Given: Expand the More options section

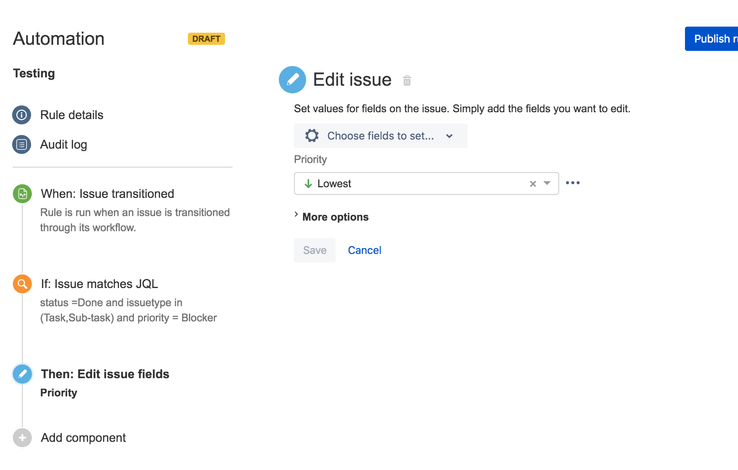Looking at the screenshot, I should [331, 217].
